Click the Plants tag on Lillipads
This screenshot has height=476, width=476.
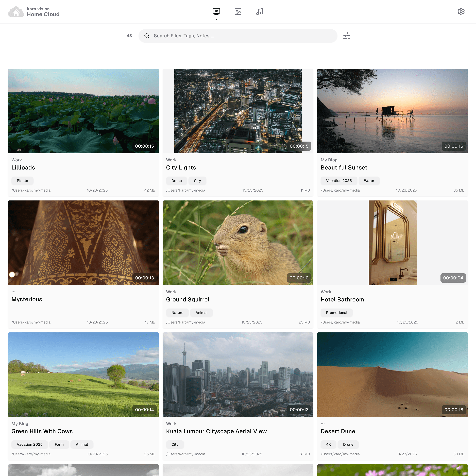(x=22, y=181)
